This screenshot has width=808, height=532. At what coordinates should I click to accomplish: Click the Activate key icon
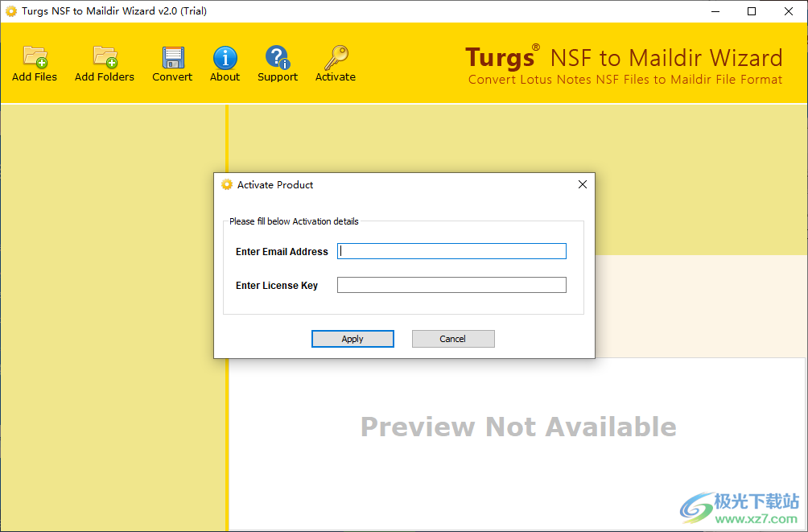tap(336, 57)
